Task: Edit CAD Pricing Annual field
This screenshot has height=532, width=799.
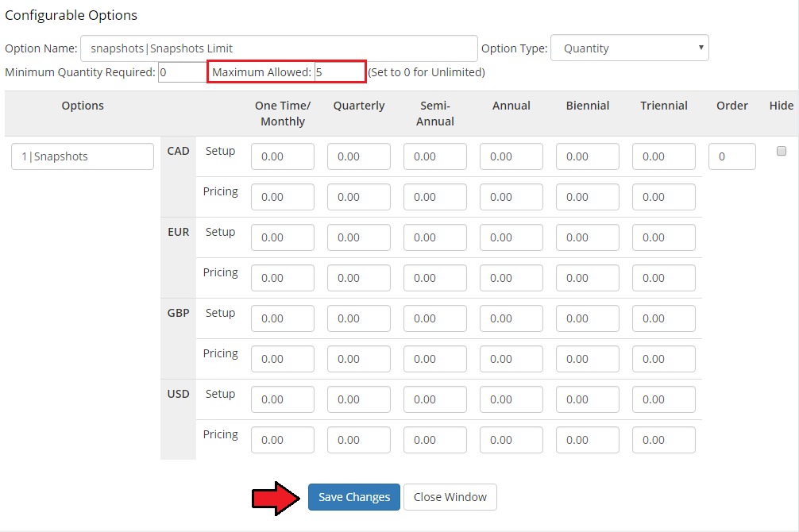Action: point(511,197)
